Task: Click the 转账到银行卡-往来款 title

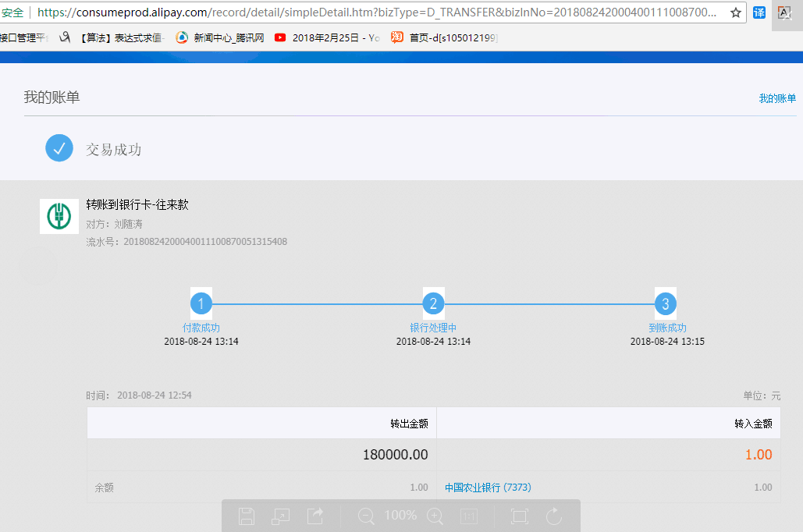Action: coord(137,205)
